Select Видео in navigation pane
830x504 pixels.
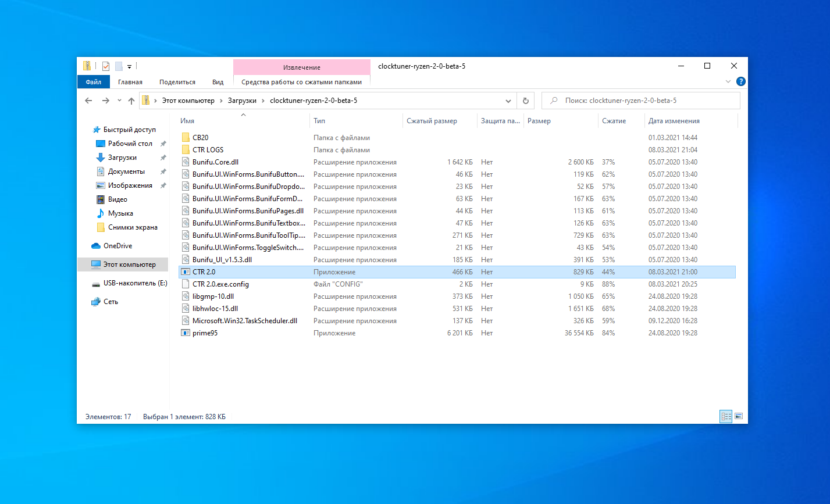point(117,199)
